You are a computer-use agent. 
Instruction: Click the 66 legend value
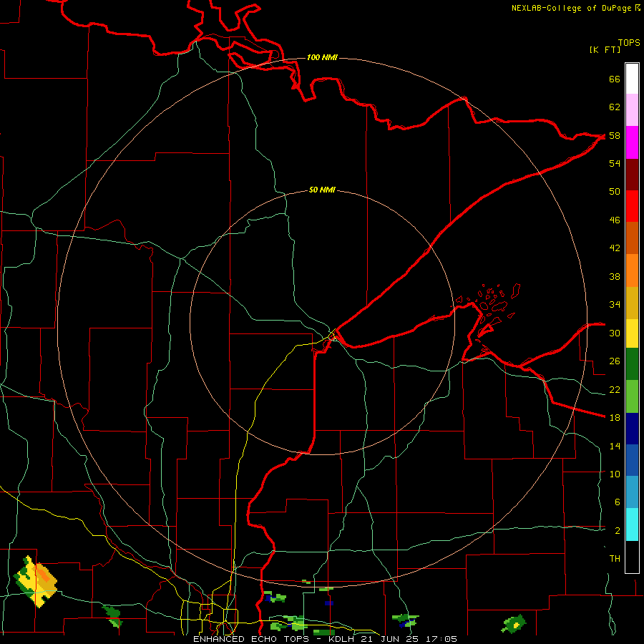(615, 79)
